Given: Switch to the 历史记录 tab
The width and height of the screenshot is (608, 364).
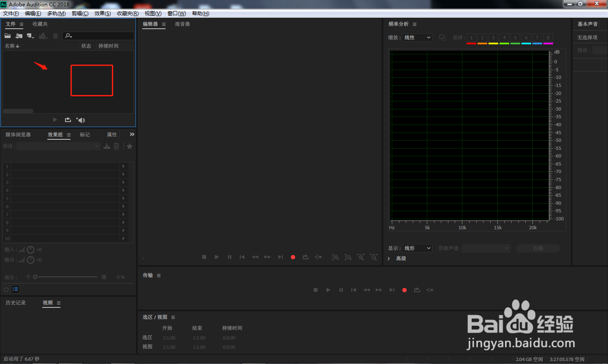Looking at the screenshot, I should click(x=16, y=303).
